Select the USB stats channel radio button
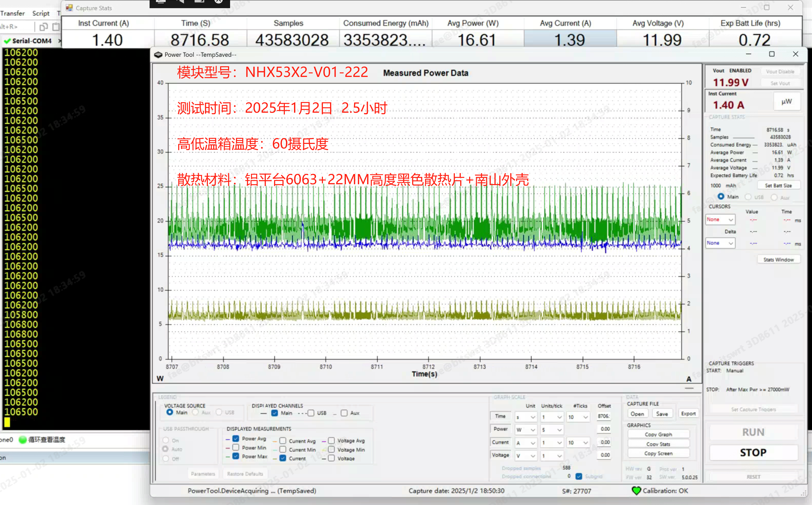 748,197
